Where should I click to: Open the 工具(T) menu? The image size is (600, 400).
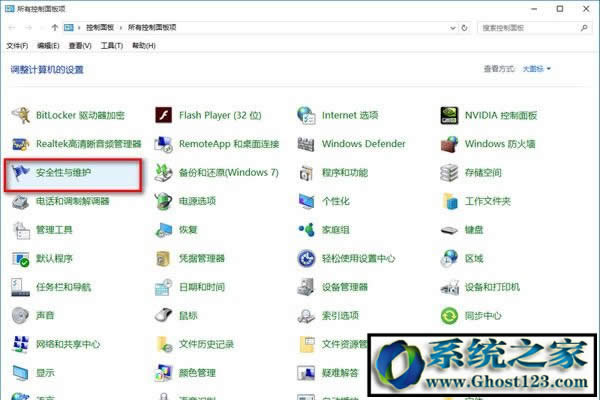click(x=111, y=46)
